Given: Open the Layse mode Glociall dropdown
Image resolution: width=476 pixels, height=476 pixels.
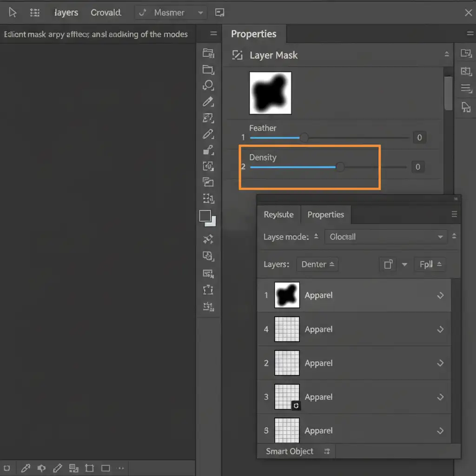Looking at the screenshot, I should (x=385, y=237).
